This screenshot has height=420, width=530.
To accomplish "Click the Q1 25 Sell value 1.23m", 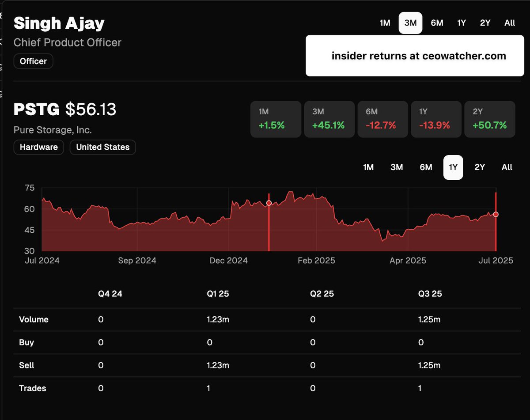I will (x=218, y=365).
